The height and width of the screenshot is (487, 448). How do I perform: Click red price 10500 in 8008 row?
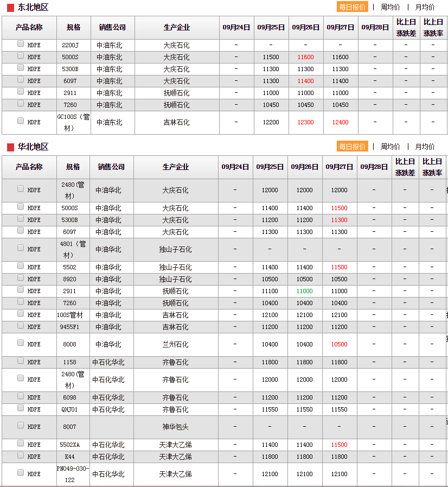click(x=339, y=344)
